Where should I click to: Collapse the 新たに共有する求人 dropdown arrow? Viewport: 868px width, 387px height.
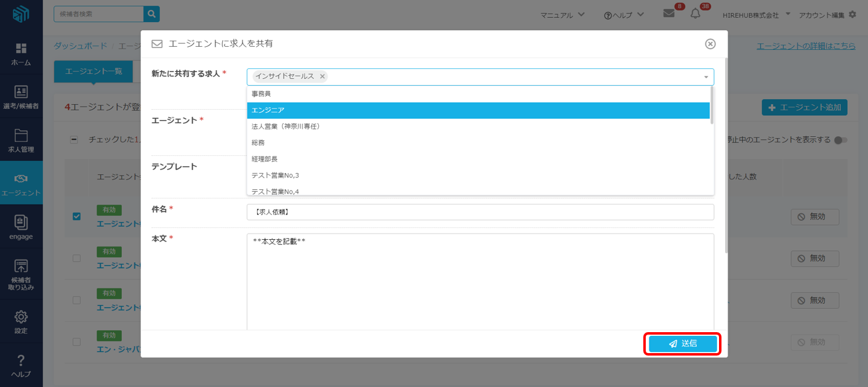(x=705, y=77)
